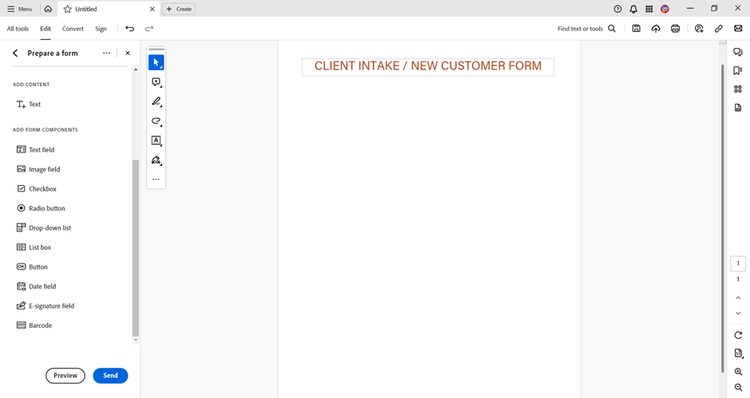Image resolution: width=750 pixels, height=398 pixels.
Task: Add a Radio button component
Action: point(41,209)
